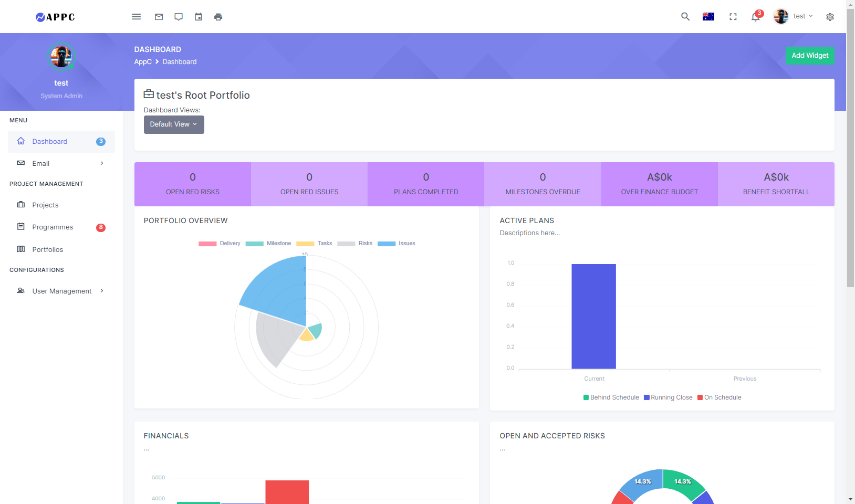Toggle fullscreen mode icon
855x504 pixels.
733,17
